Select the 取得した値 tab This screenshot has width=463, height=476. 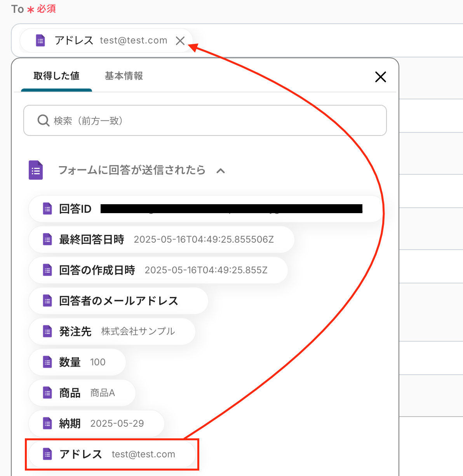pyautogui.click(x=56, y=76)
